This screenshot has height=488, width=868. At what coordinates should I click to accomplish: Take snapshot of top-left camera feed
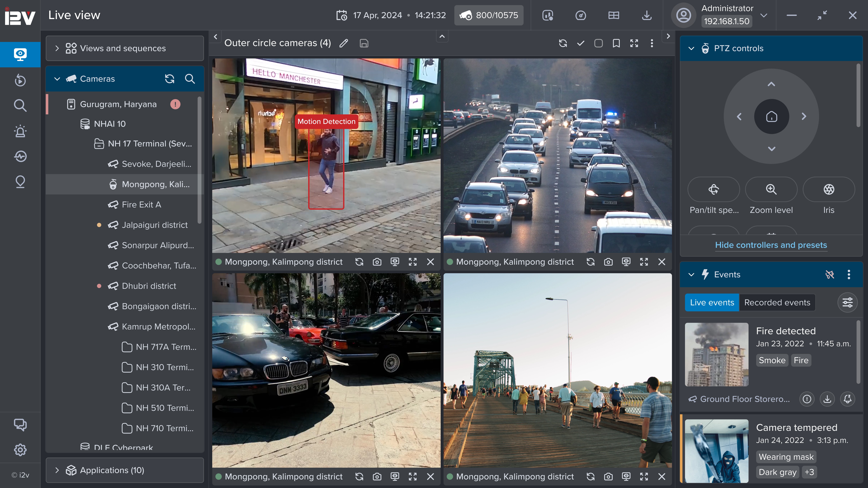click(x=377, y=262)
